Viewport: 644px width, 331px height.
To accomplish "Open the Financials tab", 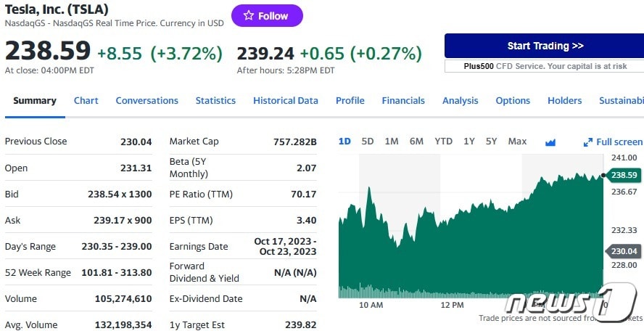I will 403,101.
